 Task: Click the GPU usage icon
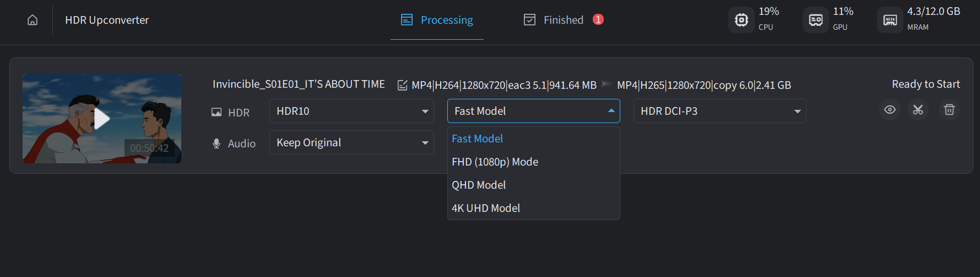tap(816, 20)
